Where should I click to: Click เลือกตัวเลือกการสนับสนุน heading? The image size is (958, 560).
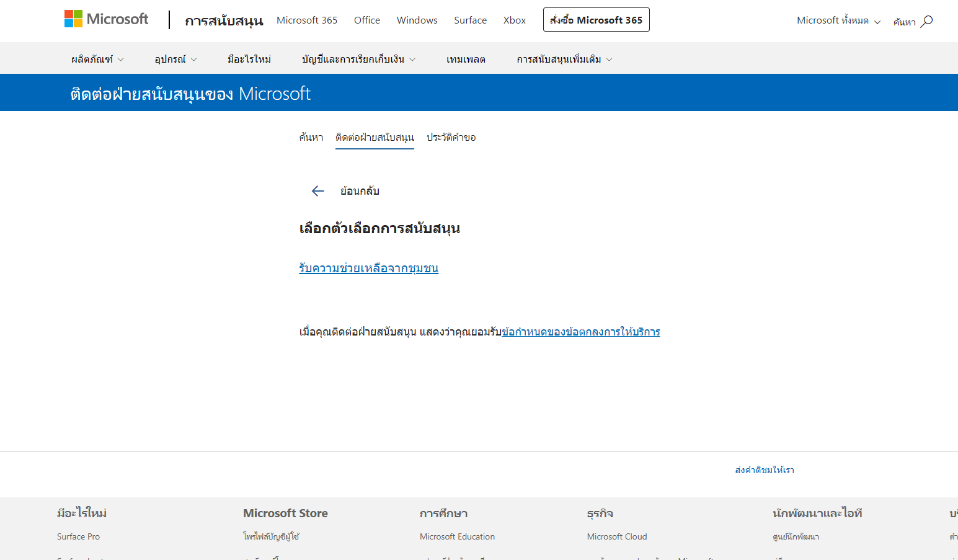(x=379, y=228)
